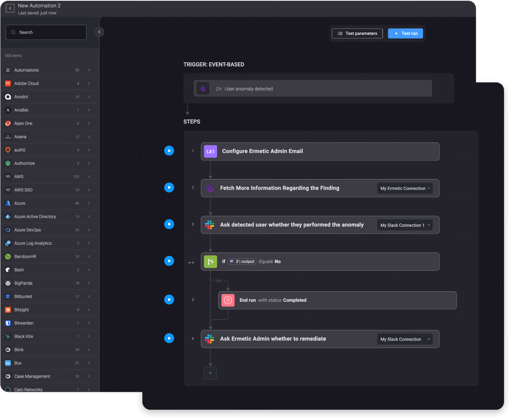Click the purple variable icon on step 1
This screenshot has width=512, height=420.
[x=210, y=151]
